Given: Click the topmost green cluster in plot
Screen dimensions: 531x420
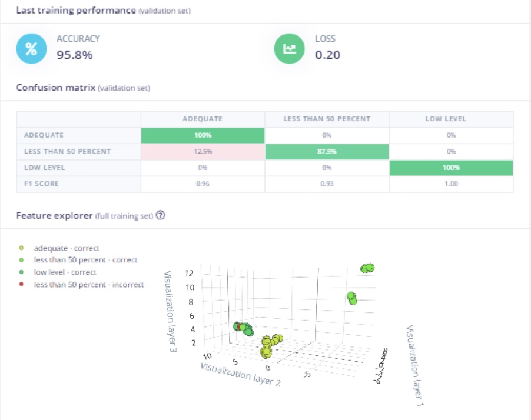Looking at the screenshot, I should [367, 268].
